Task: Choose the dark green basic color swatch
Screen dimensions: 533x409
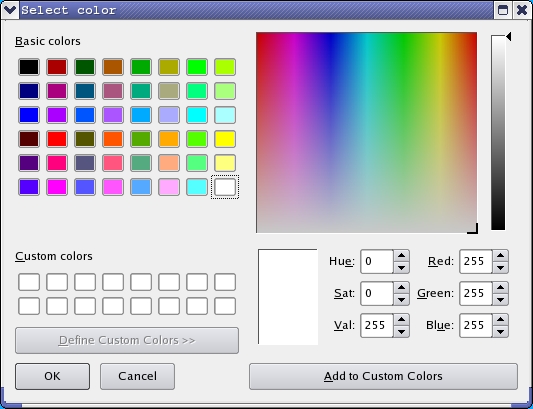Action: tap(85, 67)
